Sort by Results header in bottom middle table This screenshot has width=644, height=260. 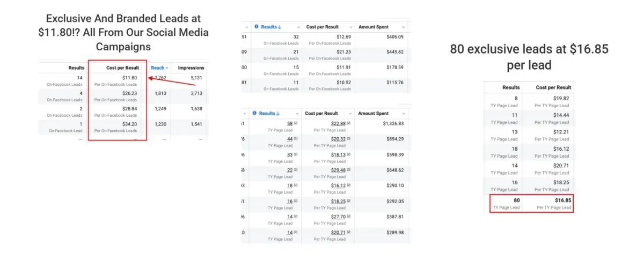[269, 114]
